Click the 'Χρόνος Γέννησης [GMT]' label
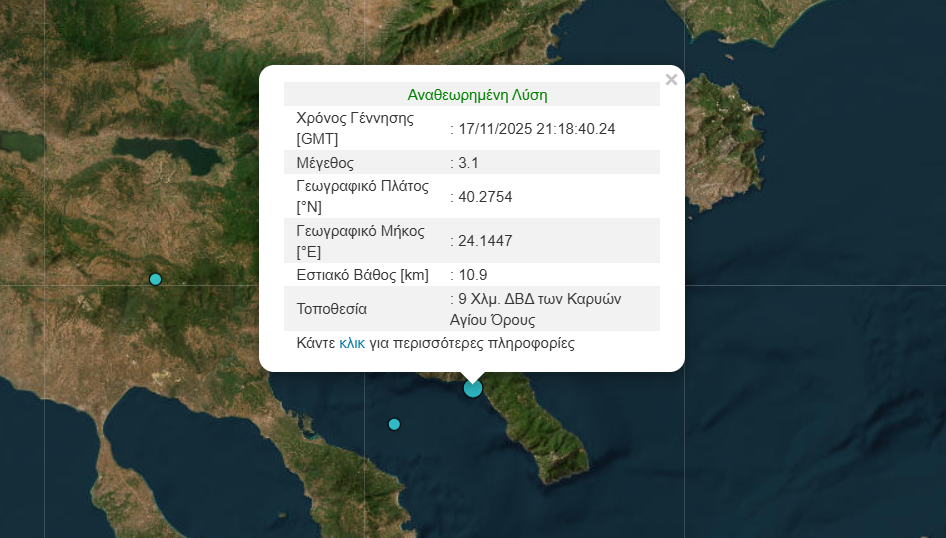The height and width of the screenshot is (538, 946). click(355, 128)
